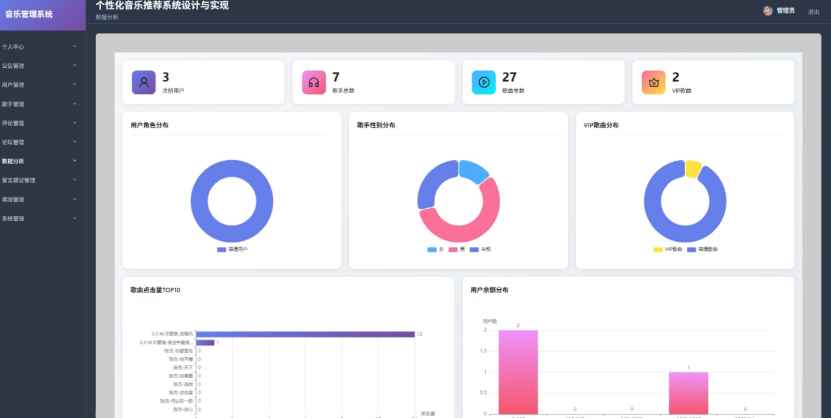This screenshot has width=831, height=418.
Task: Click the 管理员 username in header
Action: [785, 11]
